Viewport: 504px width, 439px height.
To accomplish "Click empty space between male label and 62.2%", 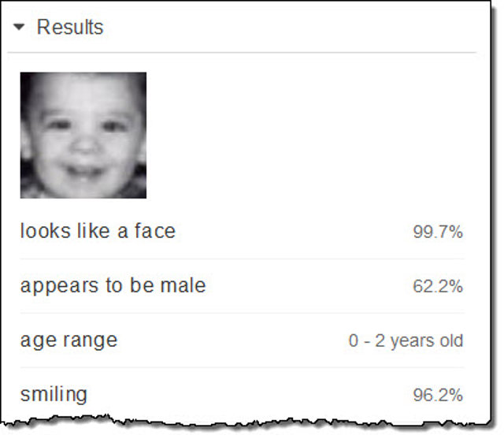I will coord(307,286).
